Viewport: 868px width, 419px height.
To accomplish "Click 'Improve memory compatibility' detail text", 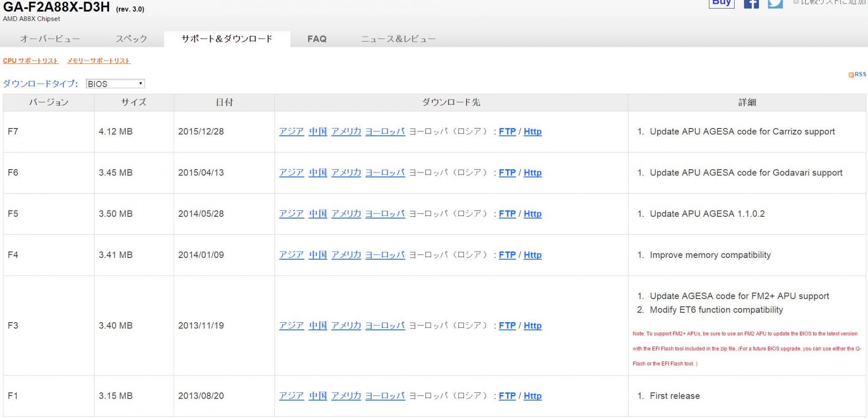I will pos(710,255).
